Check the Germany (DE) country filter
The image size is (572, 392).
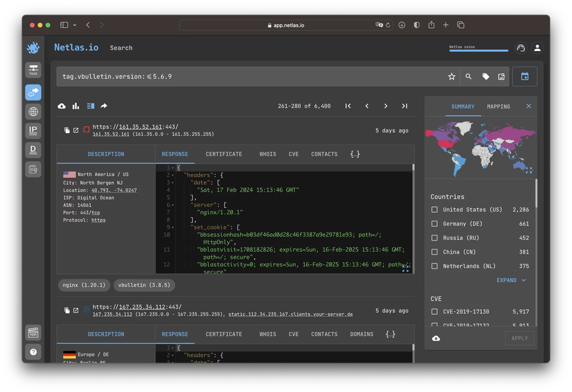coord(434,224)
